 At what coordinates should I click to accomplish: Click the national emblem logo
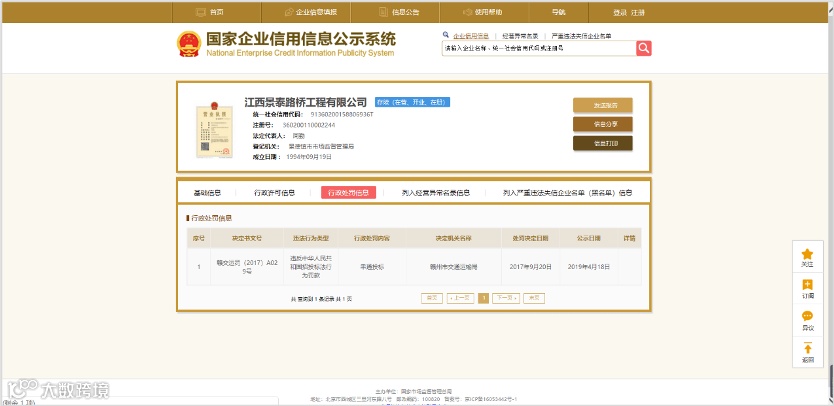pos(189,44)
